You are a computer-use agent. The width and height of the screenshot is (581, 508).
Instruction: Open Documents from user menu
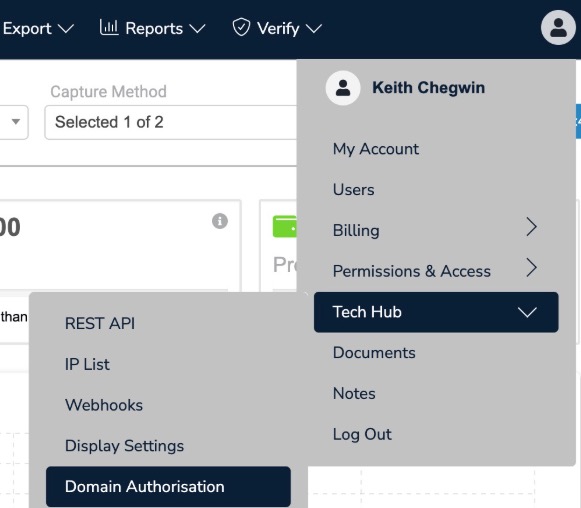click(x=374, y=353)
